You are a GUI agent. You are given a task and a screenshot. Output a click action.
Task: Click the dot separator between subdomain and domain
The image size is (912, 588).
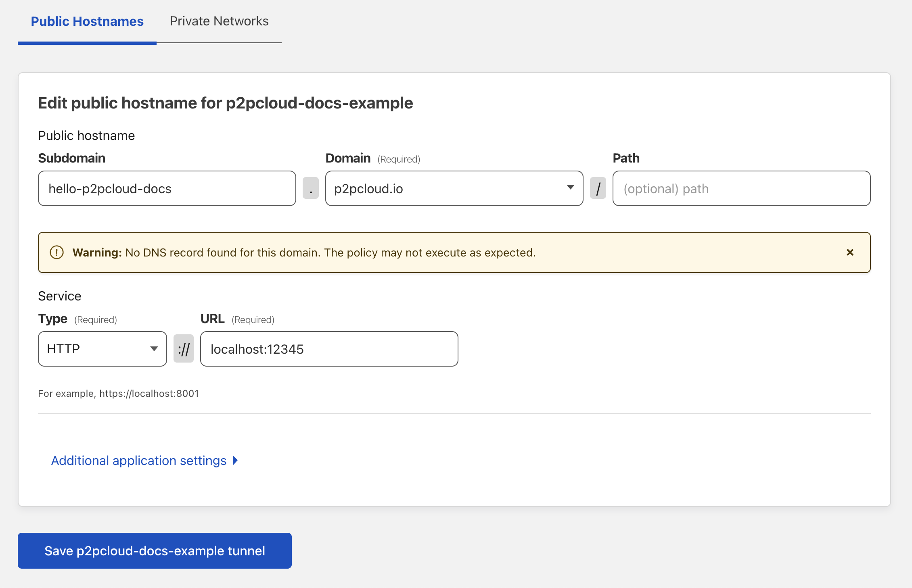311,188
